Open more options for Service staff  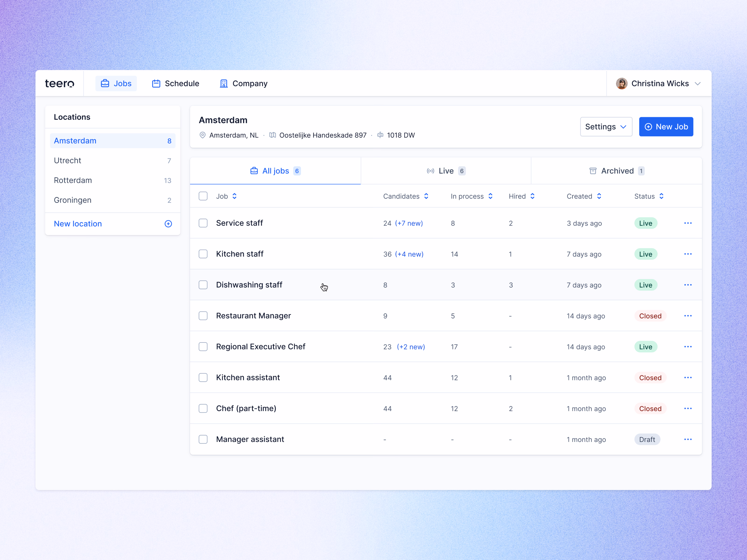(x=688, y=223)
